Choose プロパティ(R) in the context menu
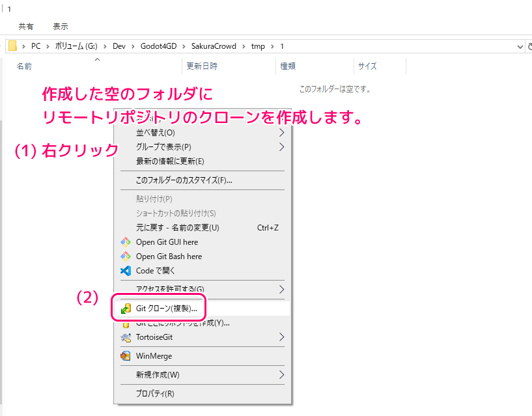This screenshot has width=532, height=416. [155, 394]
